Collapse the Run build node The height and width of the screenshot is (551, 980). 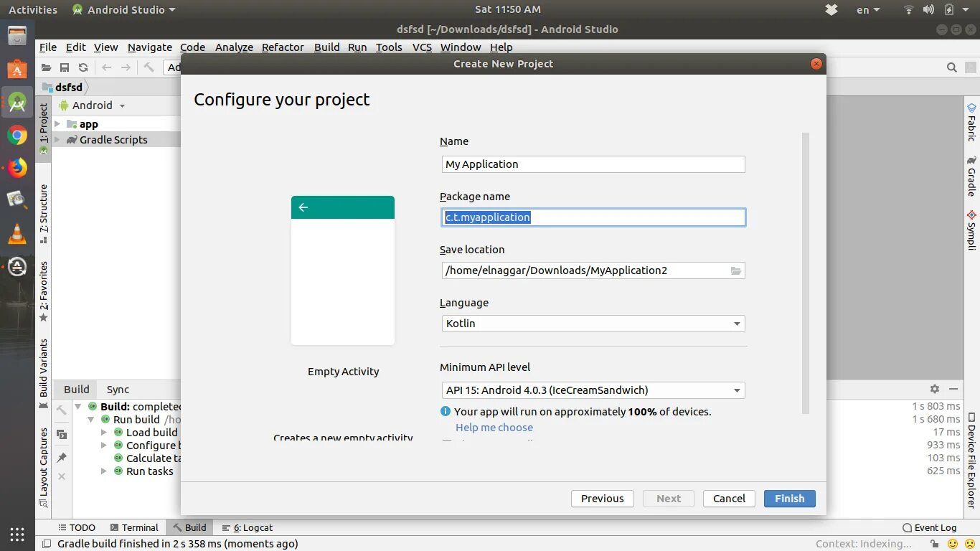[x=91, y=420]
